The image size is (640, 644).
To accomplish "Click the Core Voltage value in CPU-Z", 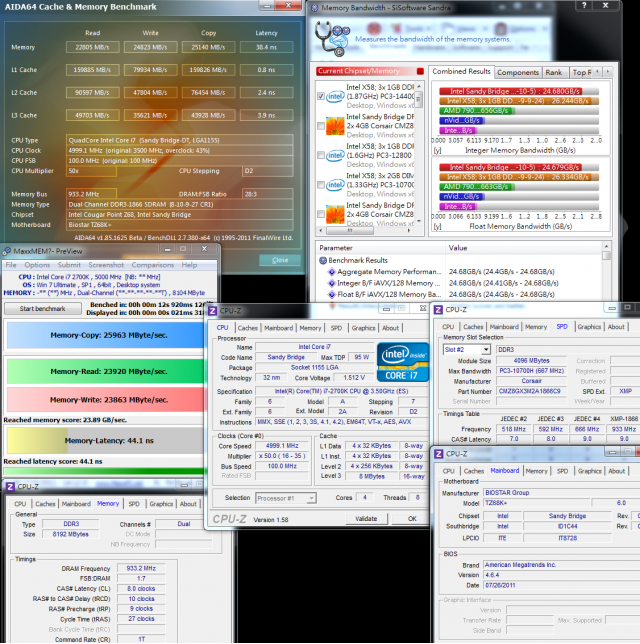I will coord(354,378).
